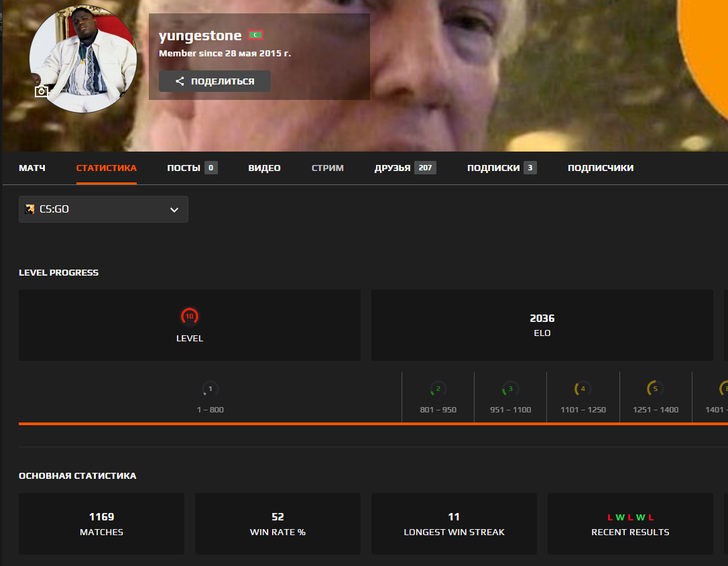This screenshot has height=566, width=728.
Task: Click the 1169 MATCHES stat card
Action: click(101, 524)
